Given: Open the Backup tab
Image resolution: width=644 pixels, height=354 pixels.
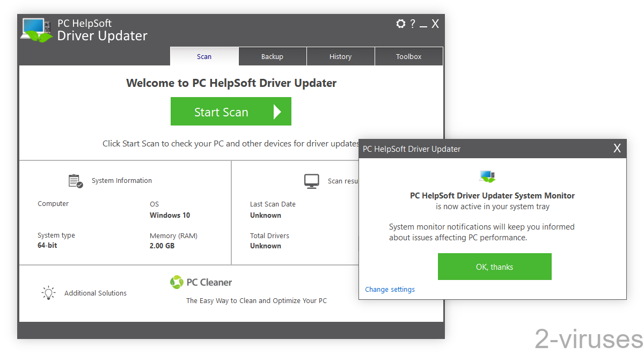Looking at the screenshot, I should [272, 56].
